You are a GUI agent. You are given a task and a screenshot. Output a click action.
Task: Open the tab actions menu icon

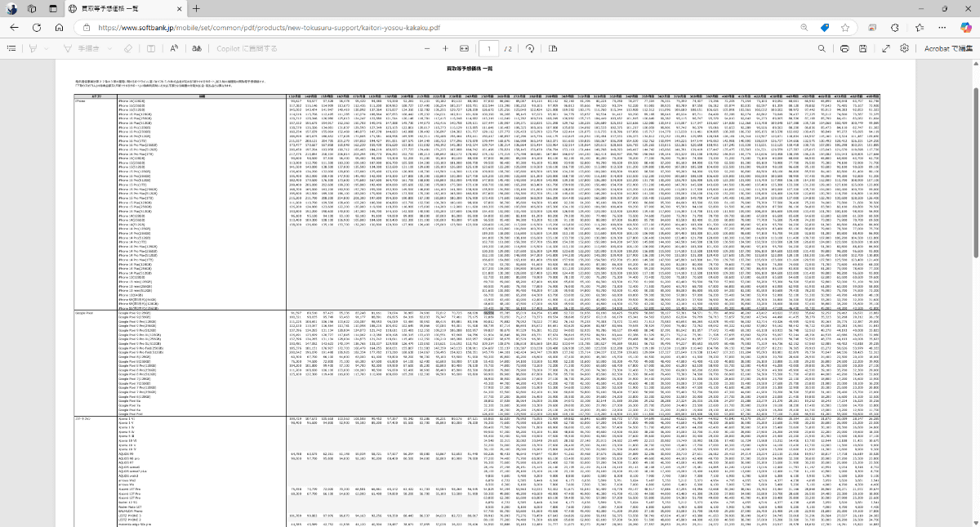[x=52, y=8]
